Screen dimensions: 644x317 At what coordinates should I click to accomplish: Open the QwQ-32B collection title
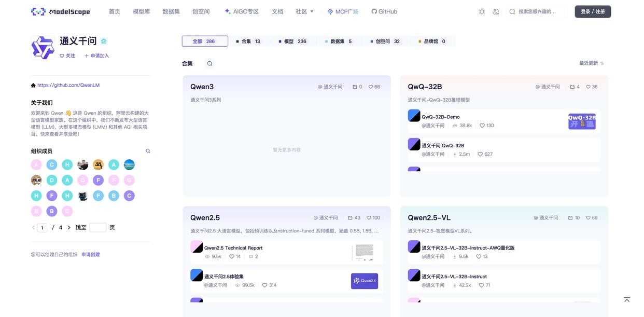425,87
